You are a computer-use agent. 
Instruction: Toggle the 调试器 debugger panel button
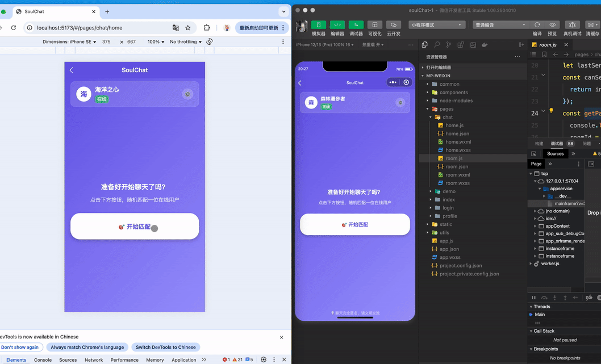(356, 25)
